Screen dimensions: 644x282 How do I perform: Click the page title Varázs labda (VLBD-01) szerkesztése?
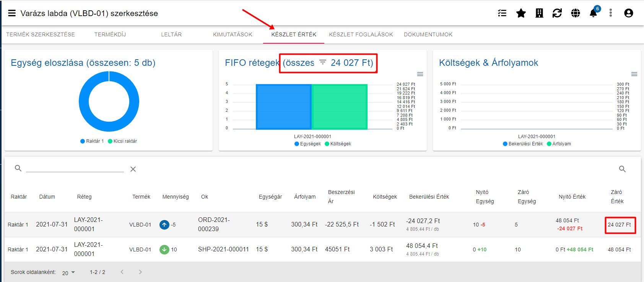tap(89, 13)
